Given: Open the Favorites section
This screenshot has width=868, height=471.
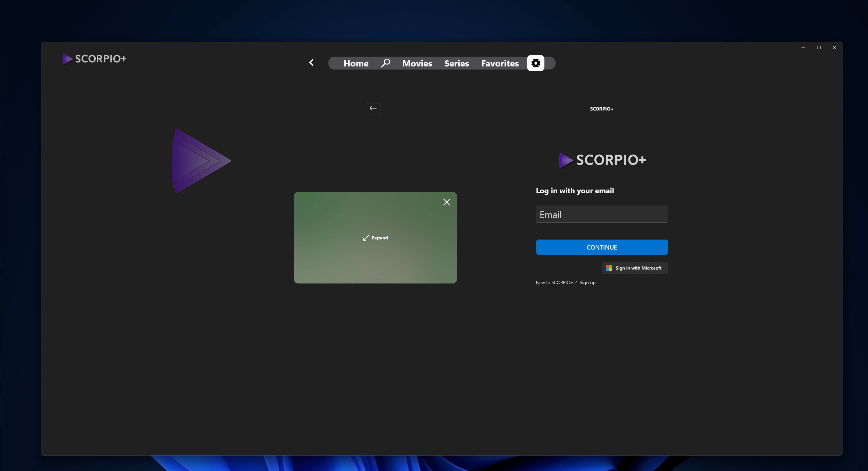Looking at the screenshot, I should tap(500, 63).
